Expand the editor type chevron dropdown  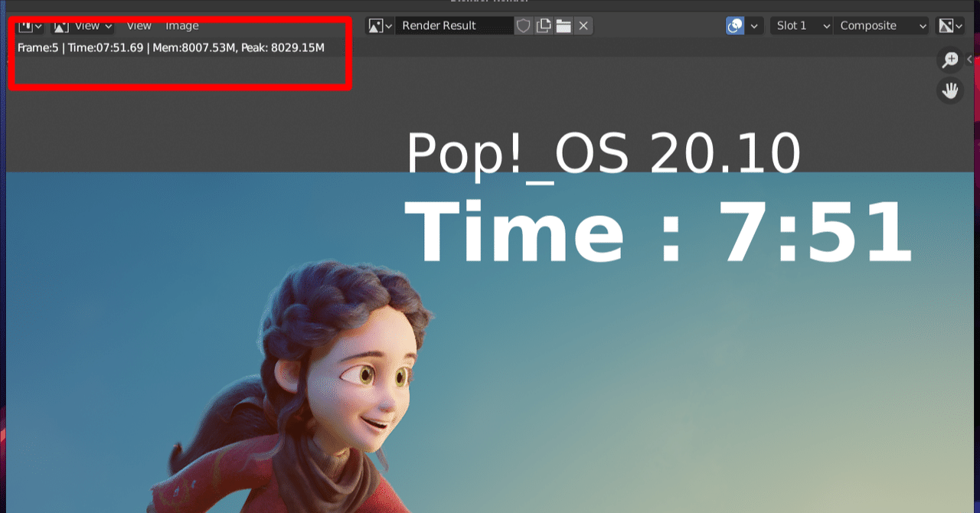pos(37,25)
